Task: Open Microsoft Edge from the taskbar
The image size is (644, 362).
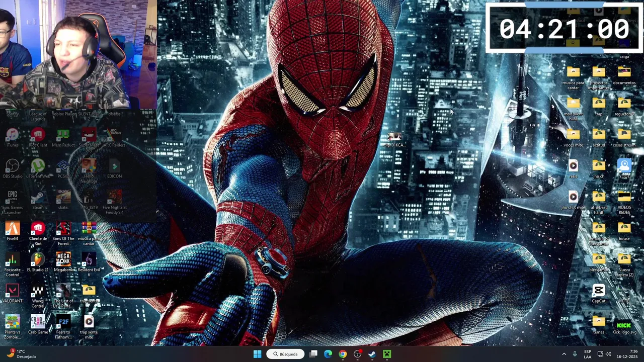Action: coord(328,354)
